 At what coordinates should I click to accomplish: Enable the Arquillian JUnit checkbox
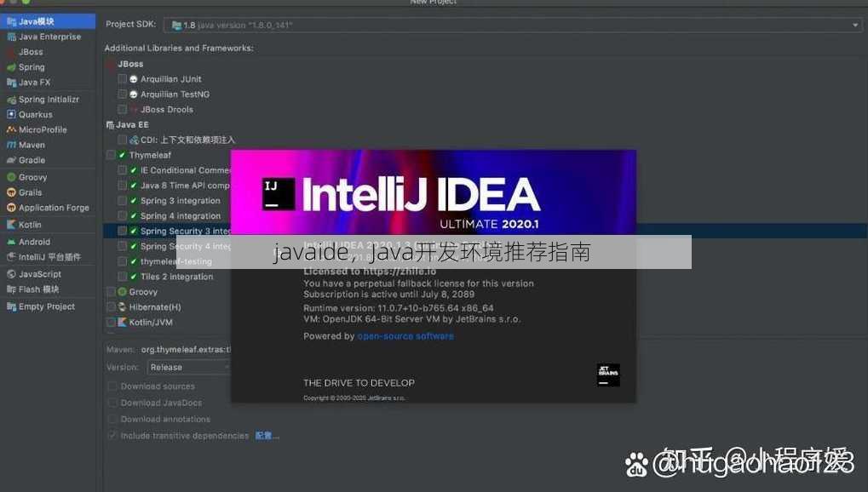click(x=123, y=79)
